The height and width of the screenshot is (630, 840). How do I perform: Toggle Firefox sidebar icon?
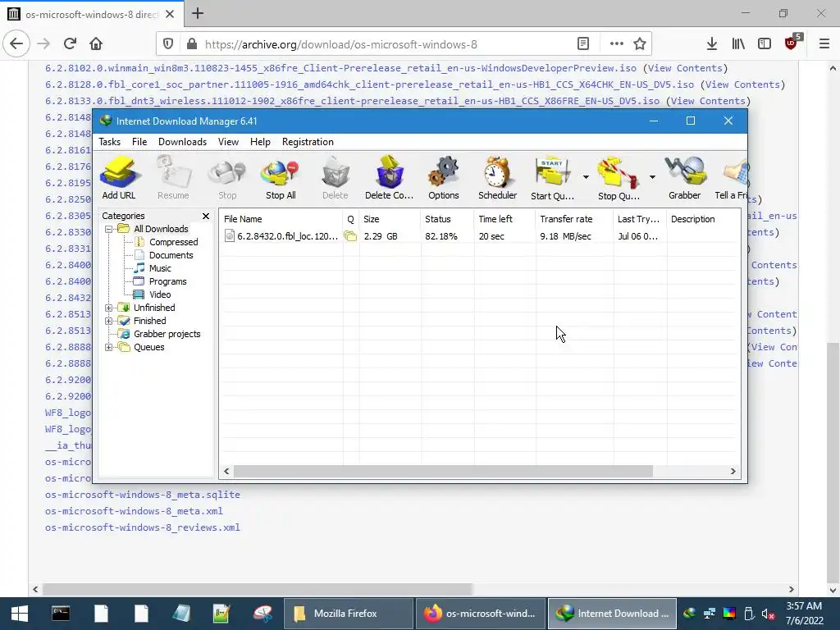765,44
